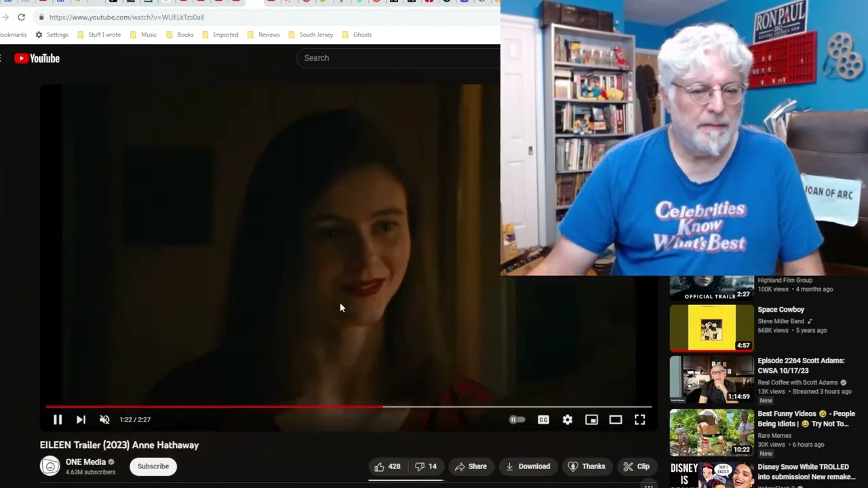
Task: Create a Clip from the video
Action: pyautogui.click(x=637, y=466)
